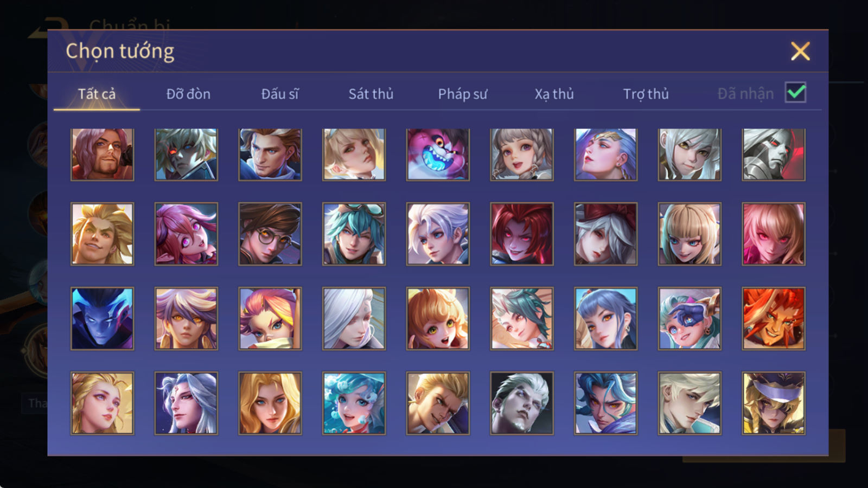Close the Chọn tướng dialog
The height and width of the screenshot is (488, 868).
click(800, 52)
